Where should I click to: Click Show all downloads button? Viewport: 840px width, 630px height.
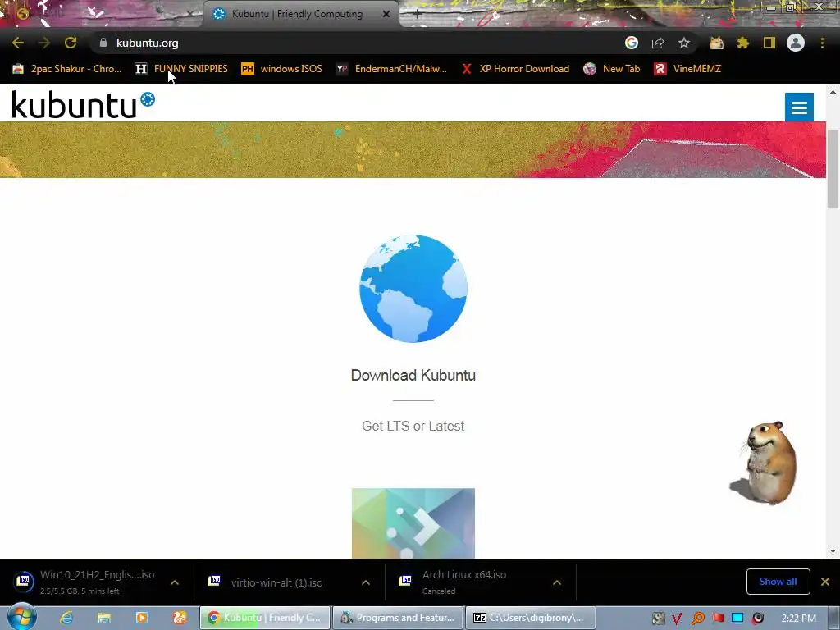click(x=778, y=582)
